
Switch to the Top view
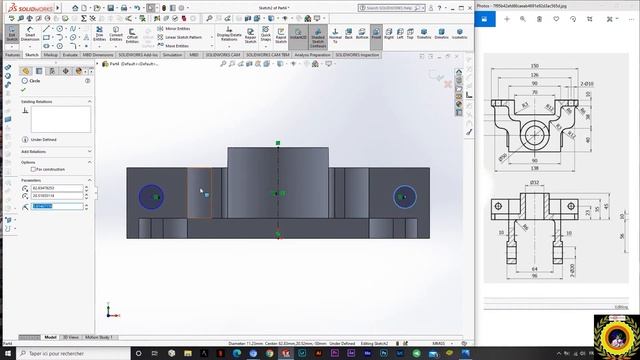point(410,34)
